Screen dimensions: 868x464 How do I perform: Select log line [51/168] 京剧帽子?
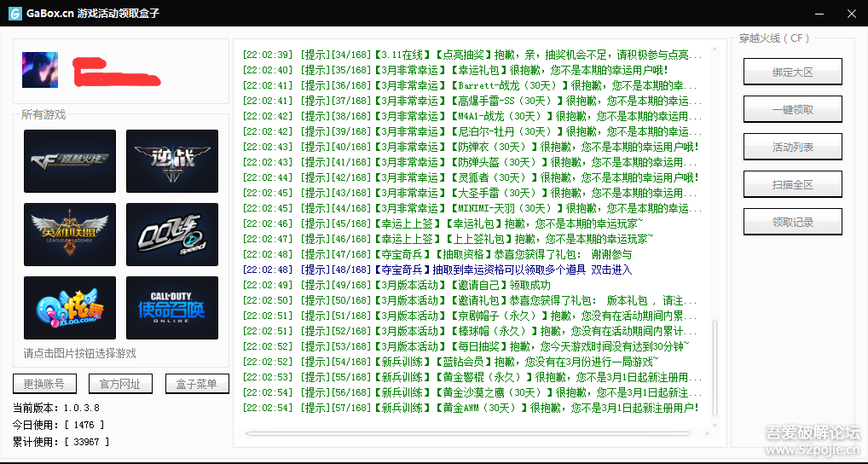tap(470, 316)
